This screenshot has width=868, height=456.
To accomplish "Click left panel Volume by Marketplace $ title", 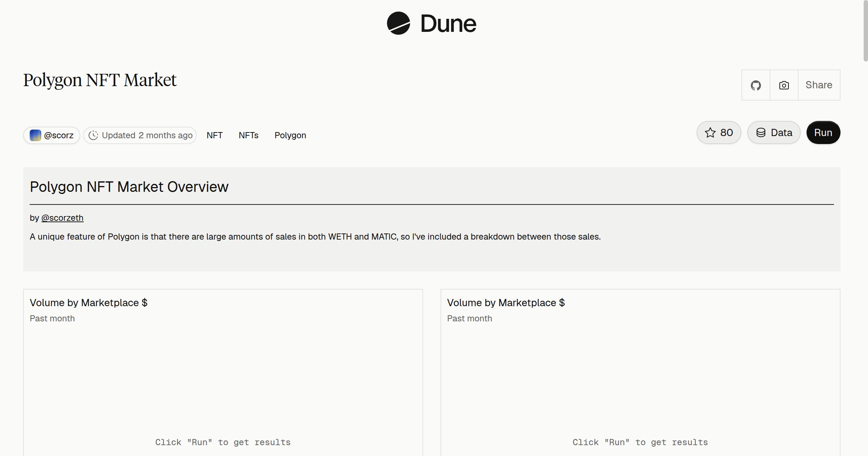I will coord(89,303).
